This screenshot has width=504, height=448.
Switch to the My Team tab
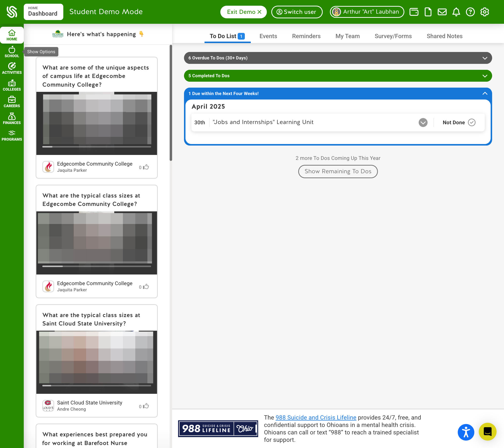click(347, 36)
